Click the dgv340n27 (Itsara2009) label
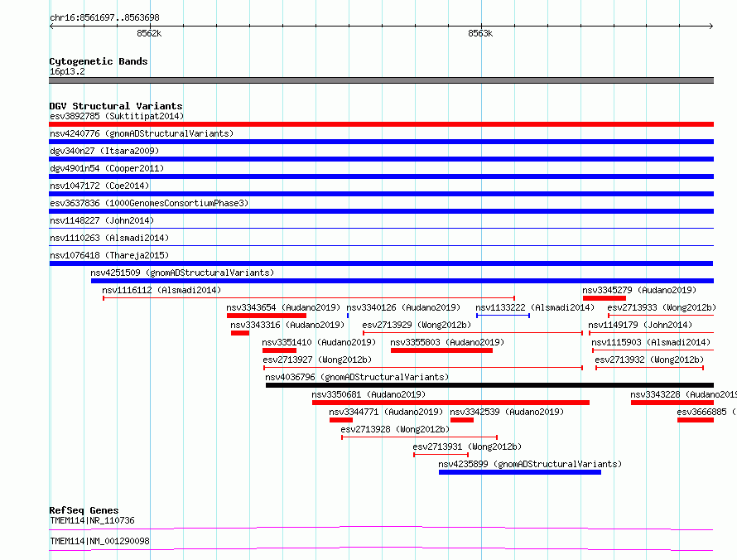737x560 pixels. (104, 151)
